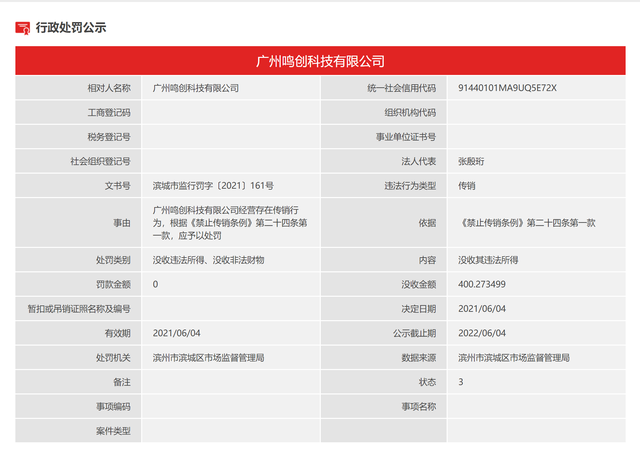The height and width of the screenshot is (456, 640).
Task: Select the 决定日期 label
Action: (419, 309)
